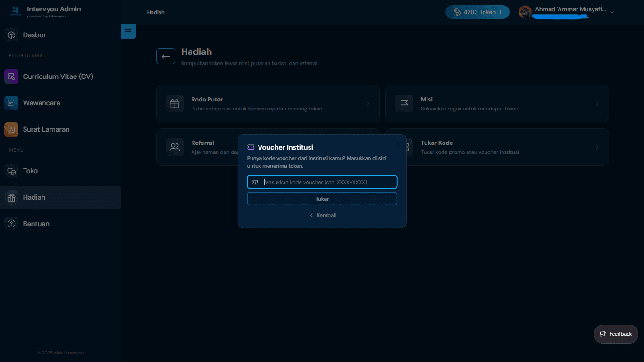Click the Kembali link in dialog

pyautogui.click(x=323, y=215)
